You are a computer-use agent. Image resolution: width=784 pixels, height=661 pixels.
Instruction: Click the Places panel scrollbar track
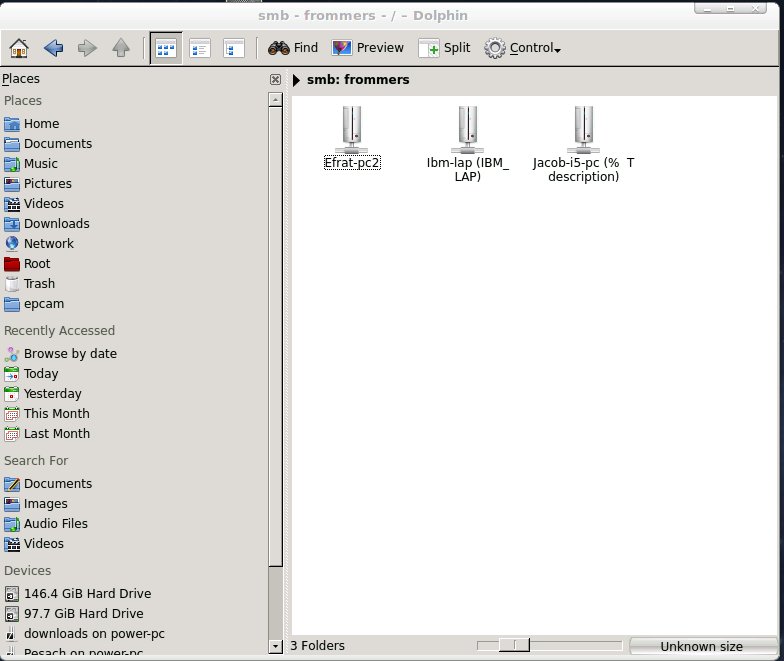pos(276,602)
